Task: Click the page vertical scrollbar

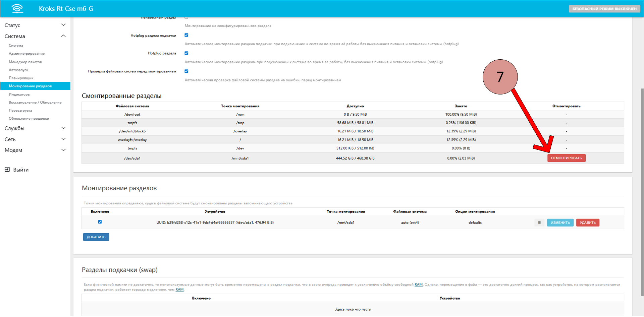Action: pos(642,191)
